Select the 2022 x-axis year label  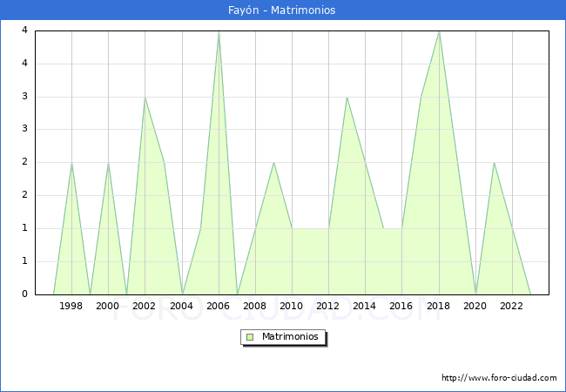click(x=512, y=306)
